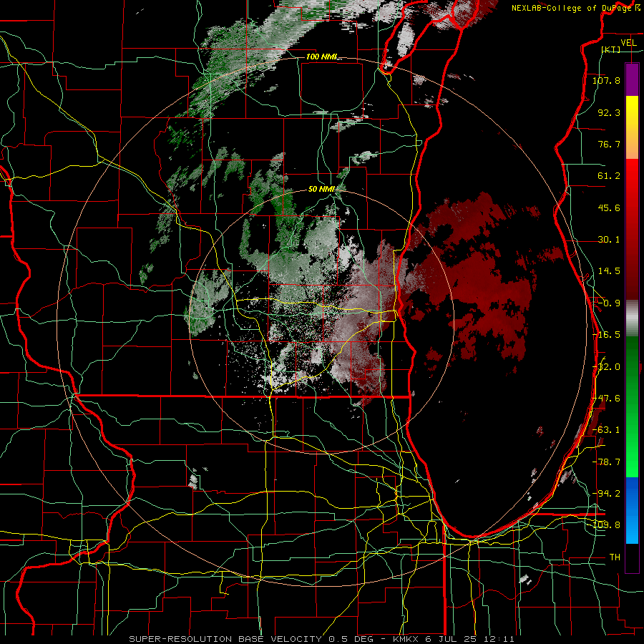The height and width of the screenshot is (644, 644).
Task: Click the Super-Resolution Base Velocity caption
Action: click(321, 639)
